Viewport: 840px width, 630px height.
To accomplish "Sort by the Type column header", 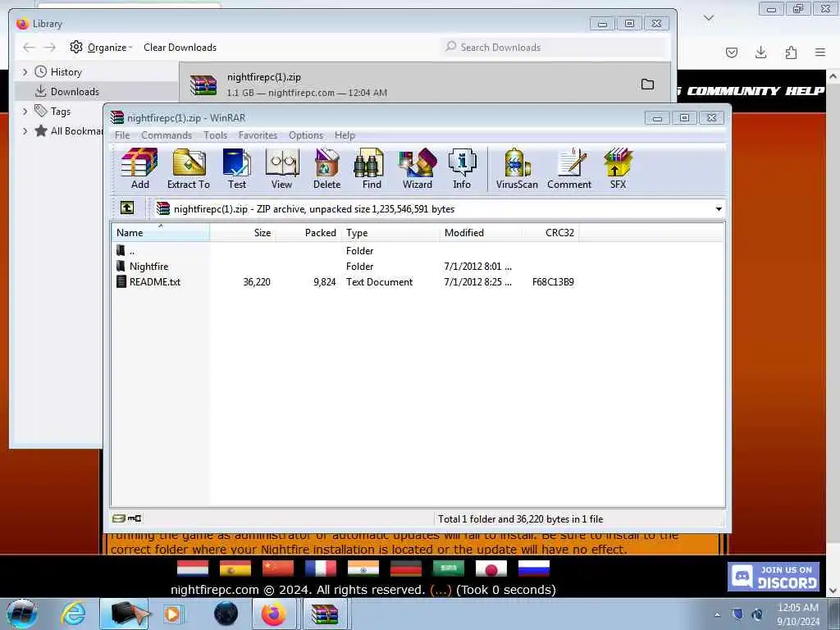I will 390,232.
